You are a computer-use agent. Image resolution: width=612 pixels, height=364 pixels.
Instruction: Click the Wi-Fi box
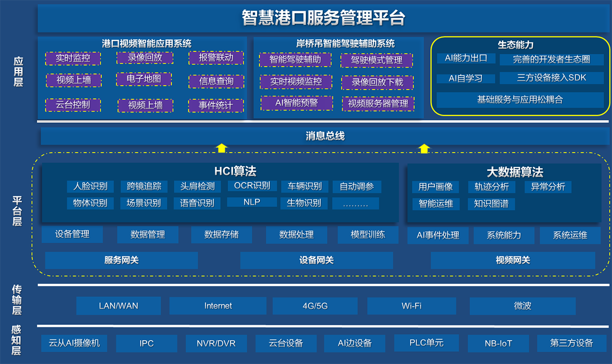412,306
